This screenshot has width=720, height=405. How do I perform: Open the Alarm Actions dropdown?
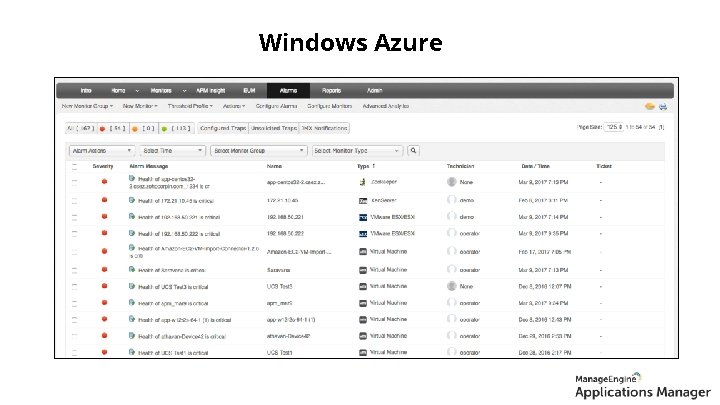102,151
